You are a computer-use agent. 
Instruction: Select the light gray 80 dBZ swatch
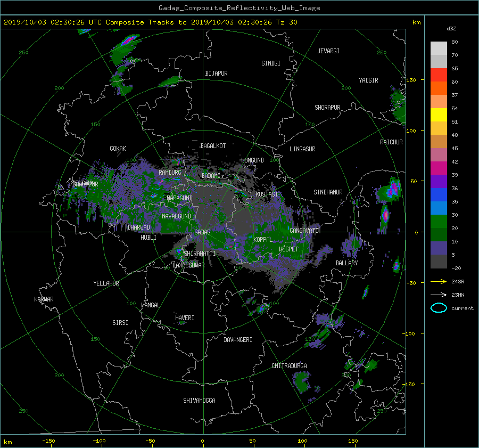[x=439, y=48]
